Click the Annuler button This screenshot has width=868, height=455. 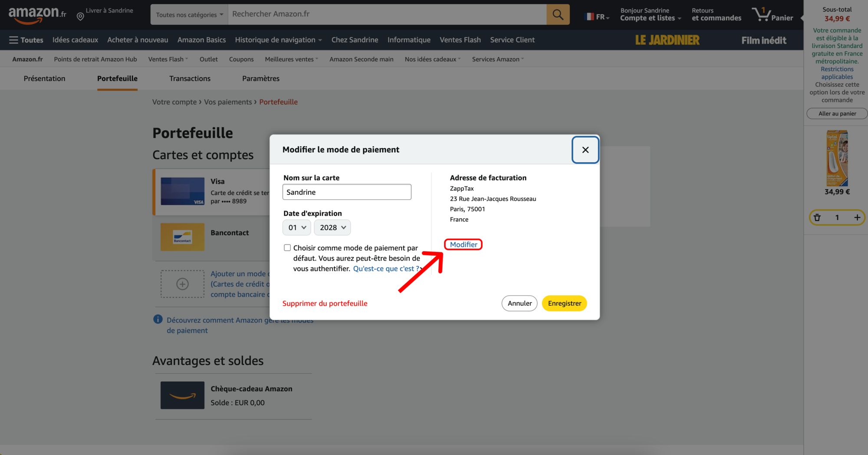(519, 303)
